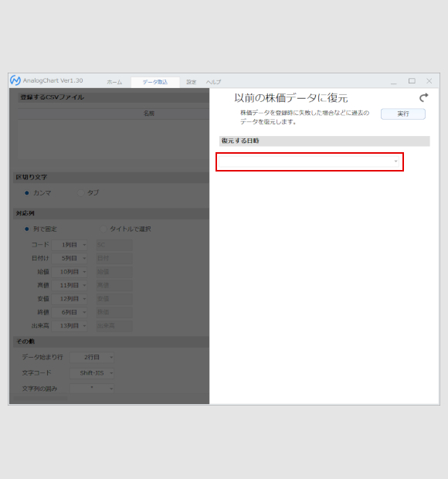The width and height of the screenshot is (448, 479).
Task: Open the 出来高 13列目 dropdown
Action: pyautogui.click(x=70, y=326)
